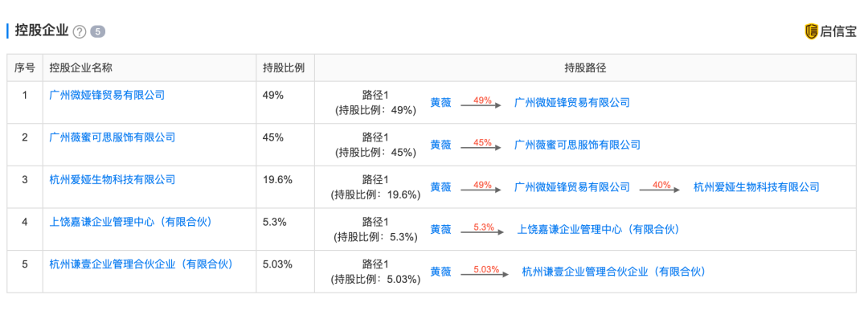The width and height of the screenshot is (868, 311).
Task: Click 黄薇 in row 1 holding path
Action: (x=440, y=102)
